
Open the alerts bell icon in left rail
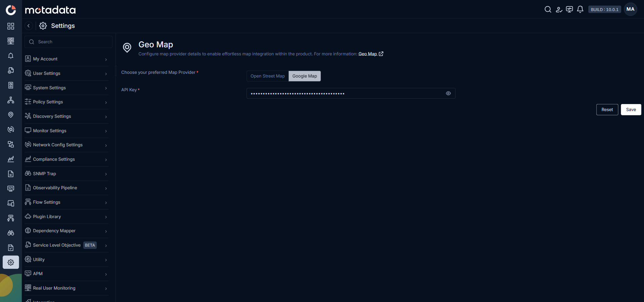(x=11, y=56)
